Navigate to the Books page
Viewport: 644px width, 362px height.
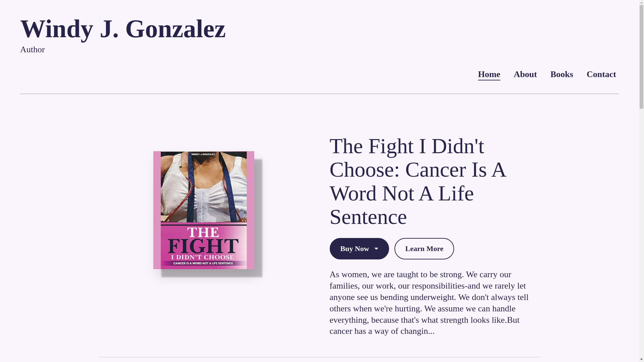pos(561,74)
